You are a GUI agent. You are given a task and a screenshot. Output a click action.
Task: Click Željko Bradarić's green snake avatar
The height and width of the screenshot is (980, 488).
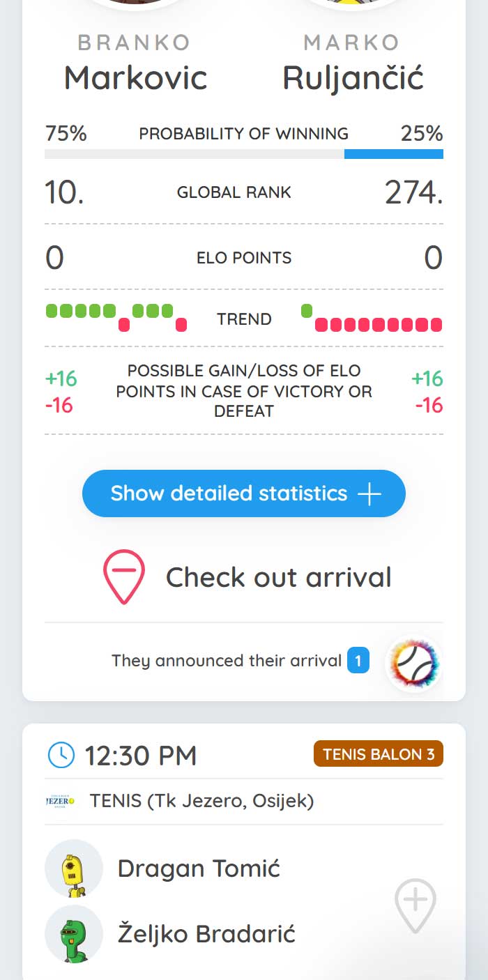coord(73,934)
